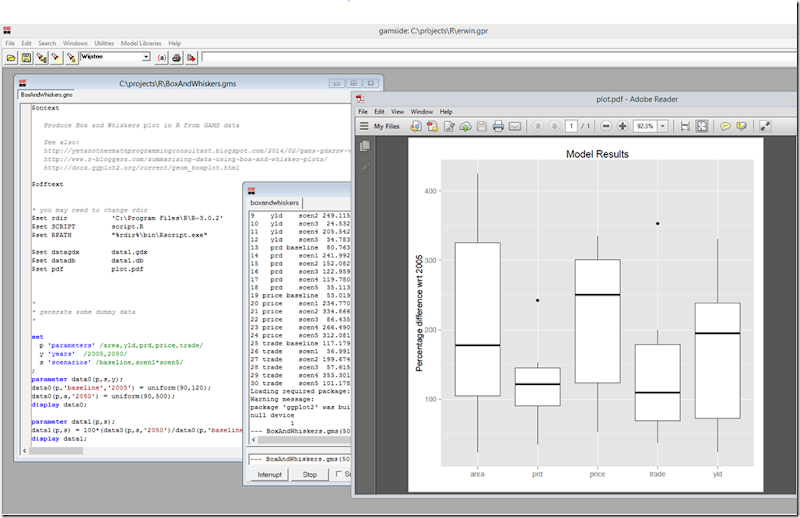Open the attachments paperclip panel in Reader
The image size is (800, 518).
click(365, 165)
